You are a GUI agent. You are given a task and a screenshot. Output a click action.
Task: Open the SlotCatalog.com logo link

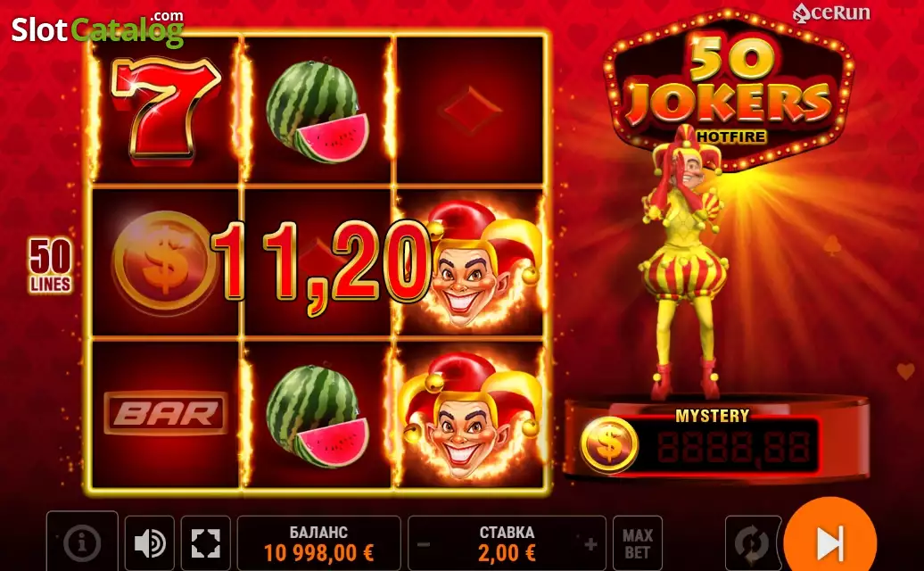(x=98, y=29)
